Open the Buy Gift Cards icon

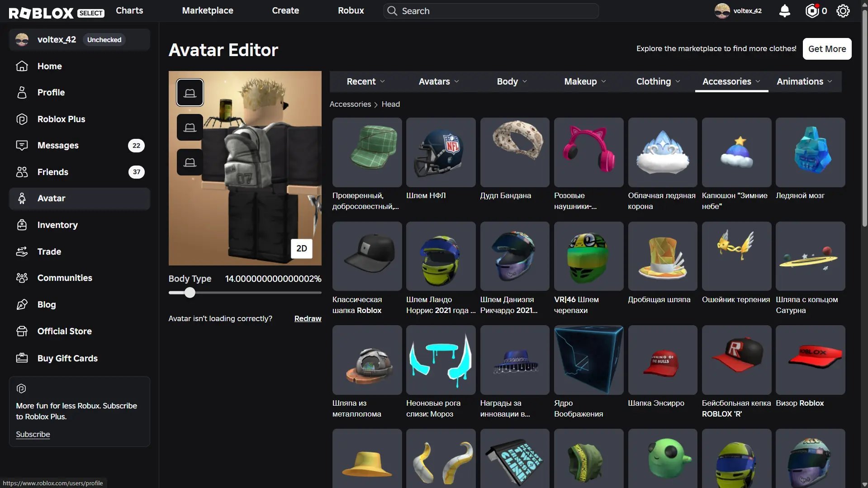click(22, 358)
